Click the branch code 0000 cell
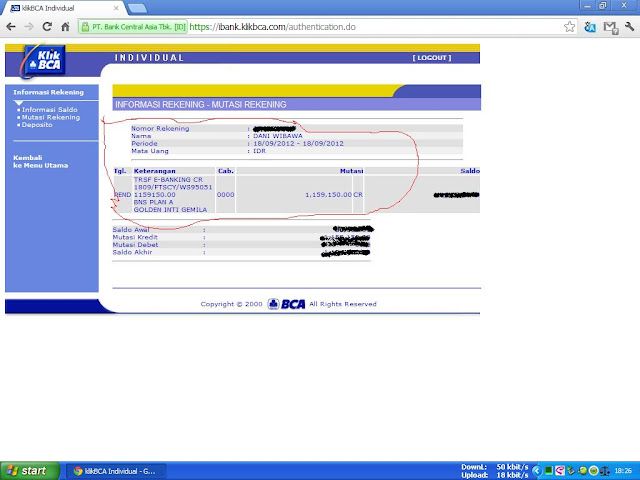Image resolution: width=640 pixels, height=480 pixels. tap(226, 195)
